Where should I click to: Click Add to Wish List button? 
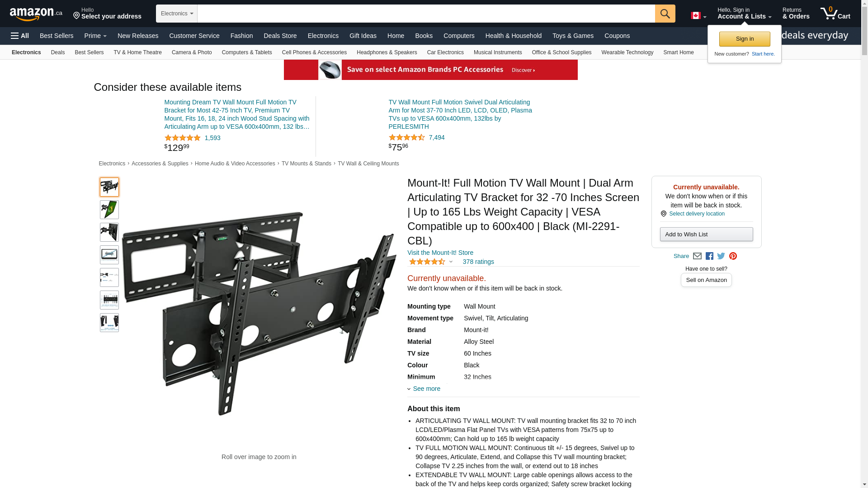point(706,234)
